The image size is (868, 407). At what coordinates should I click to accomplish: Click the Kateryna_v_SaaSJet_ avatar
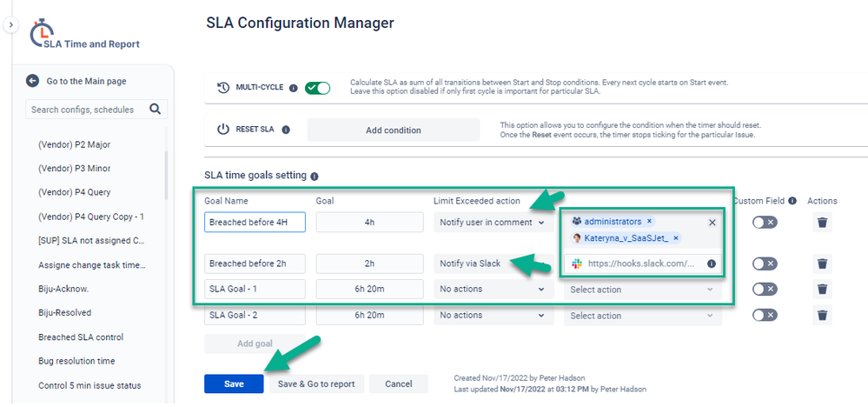click(x=577, y=238)
